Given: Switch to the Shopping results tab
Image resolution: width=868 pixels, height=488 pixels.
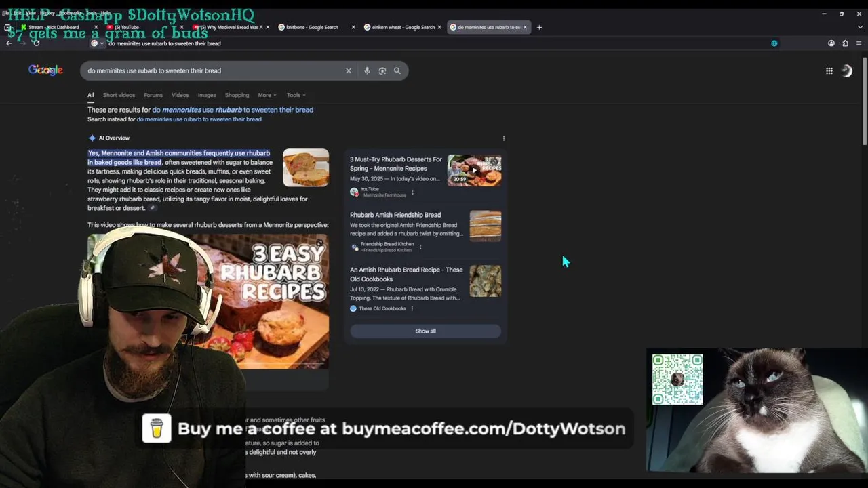Looking at the screenshot, I should (x=237, y=95).
